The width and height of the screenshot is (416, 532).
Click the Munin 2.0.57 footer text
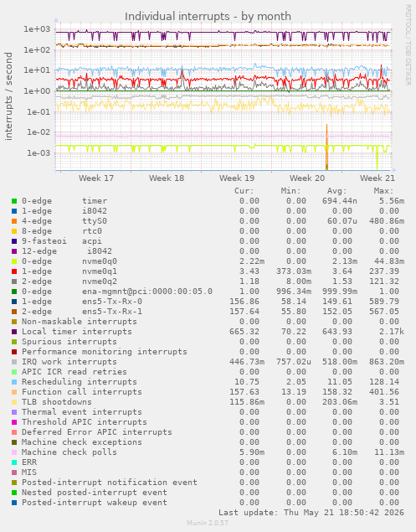[x=208, y=523]
